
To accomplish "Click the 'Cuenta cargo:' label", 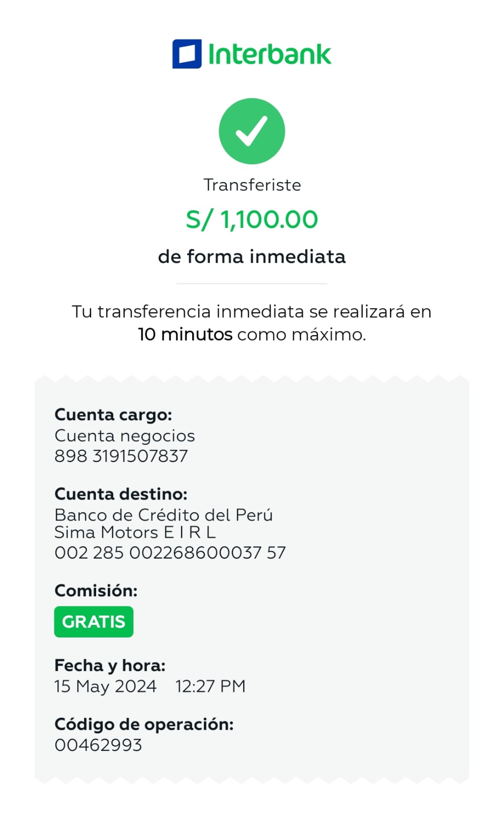I will (113, 415).
